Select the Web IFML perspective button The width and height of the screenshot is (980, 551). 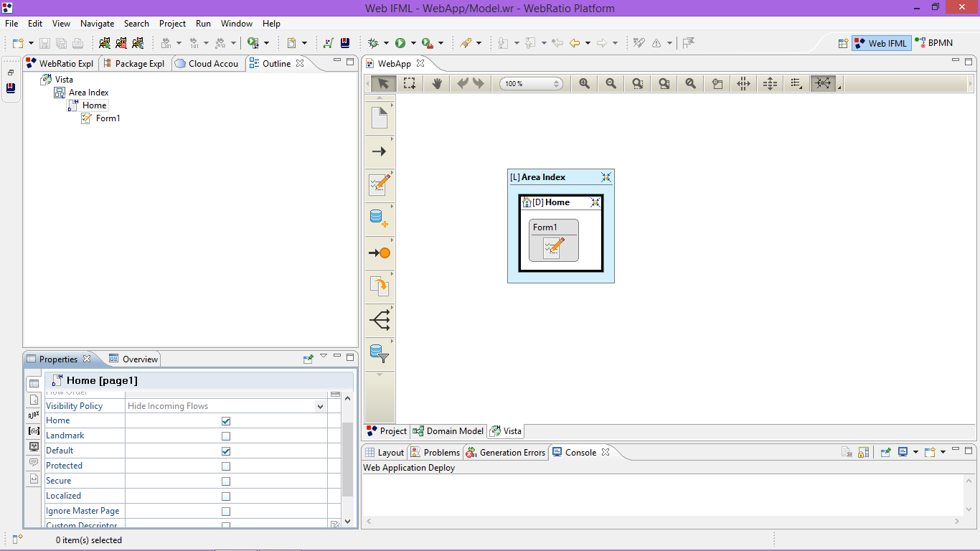tap(881, 43)
